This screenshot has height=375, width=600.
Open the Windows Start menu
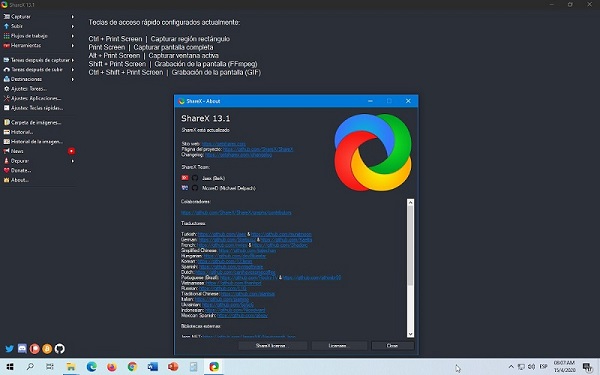[10, 367]
